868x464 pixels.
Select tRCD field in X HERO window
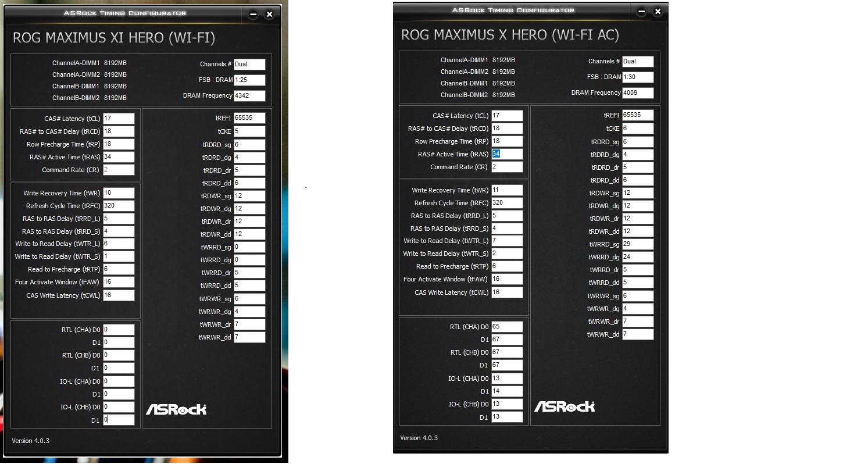click(x=507, y=129)
